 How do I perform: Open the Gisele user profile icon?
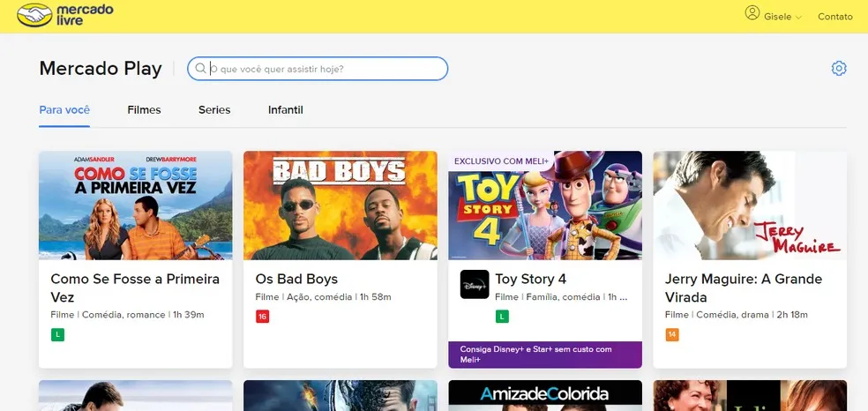click(x=752, y=12)
